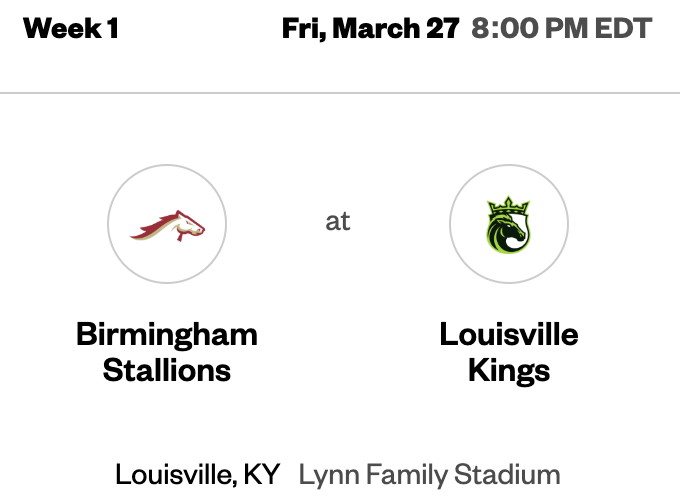The image size is (680, 504).
Task: Click the 8:00 PM EDT kickoff time
Action: [x=560, y=28]
